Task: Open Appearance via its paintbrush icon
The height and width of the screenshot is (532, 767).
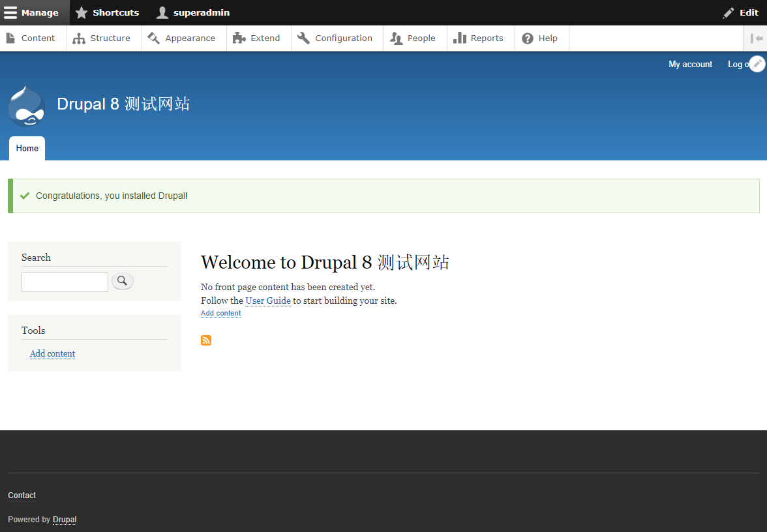Action: [154, 38]
